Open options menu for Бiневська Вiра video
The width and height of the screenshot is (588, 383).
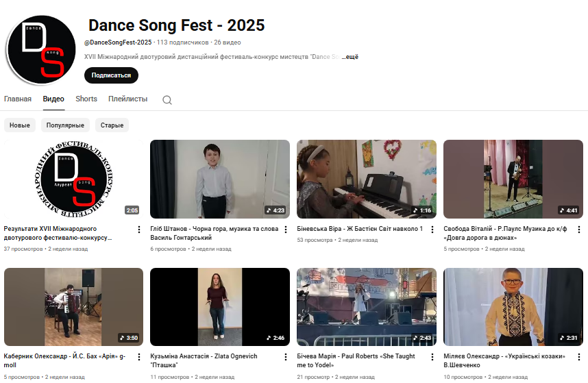[x=432, y=230]
